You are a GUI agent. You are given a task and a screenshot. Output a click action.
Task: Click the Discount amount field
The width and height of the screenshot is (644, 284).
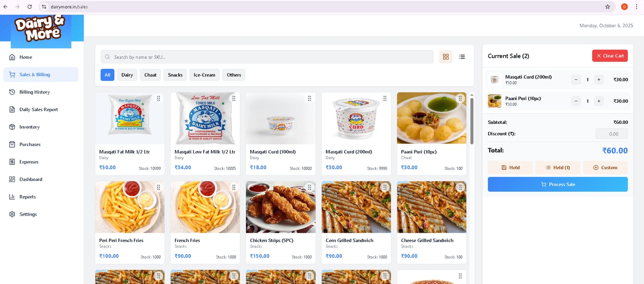point(611,134)
